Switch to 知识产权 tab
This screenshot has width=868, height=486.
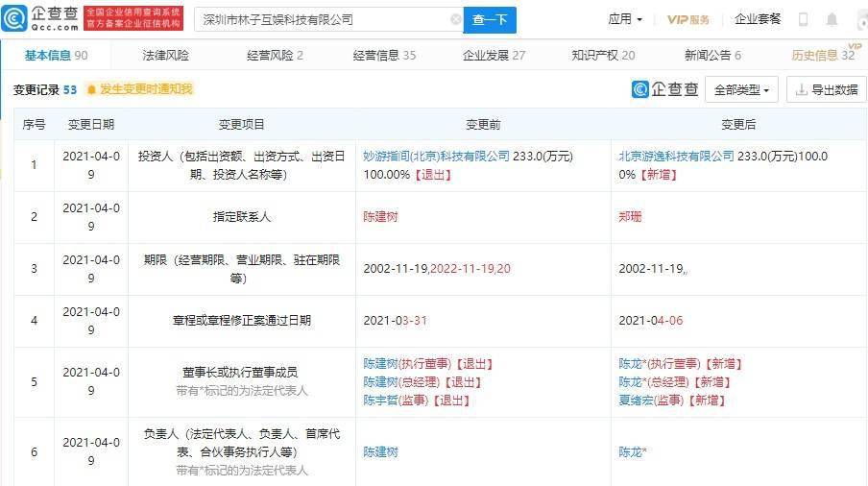603,56
